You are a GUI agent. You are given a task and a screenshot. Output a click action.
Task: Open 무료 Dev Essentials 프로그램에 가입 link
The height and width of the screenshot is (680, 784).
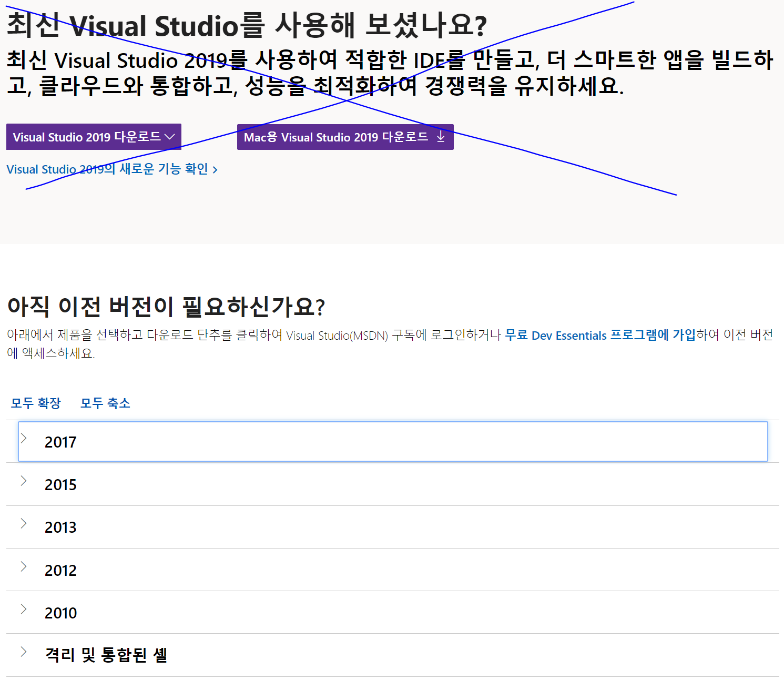coord(600,335)
